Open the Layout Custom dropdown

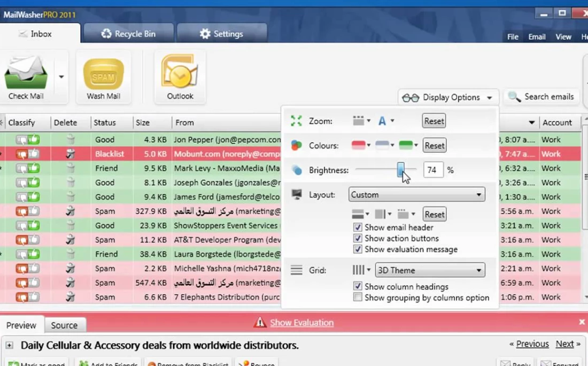417,195
